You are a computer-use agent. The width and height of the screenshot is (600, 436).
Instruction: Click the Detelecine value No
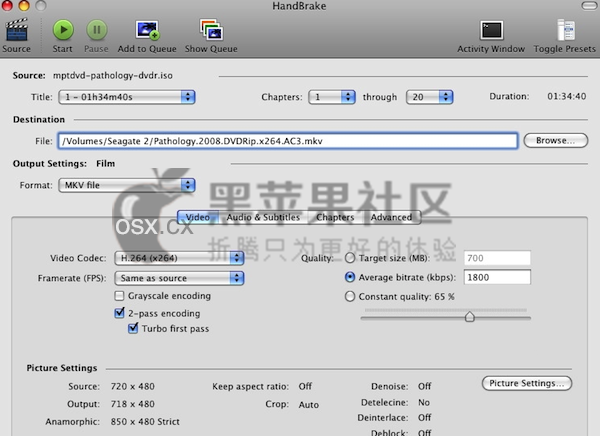click(424, 403)
